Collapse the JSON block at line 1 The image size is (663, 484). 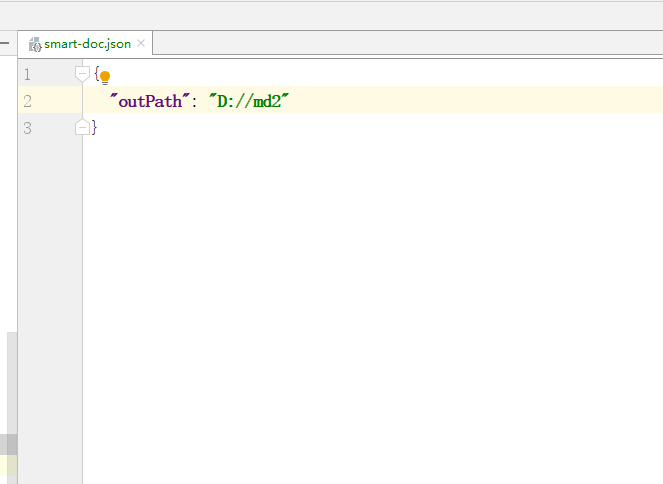point(82,74)
